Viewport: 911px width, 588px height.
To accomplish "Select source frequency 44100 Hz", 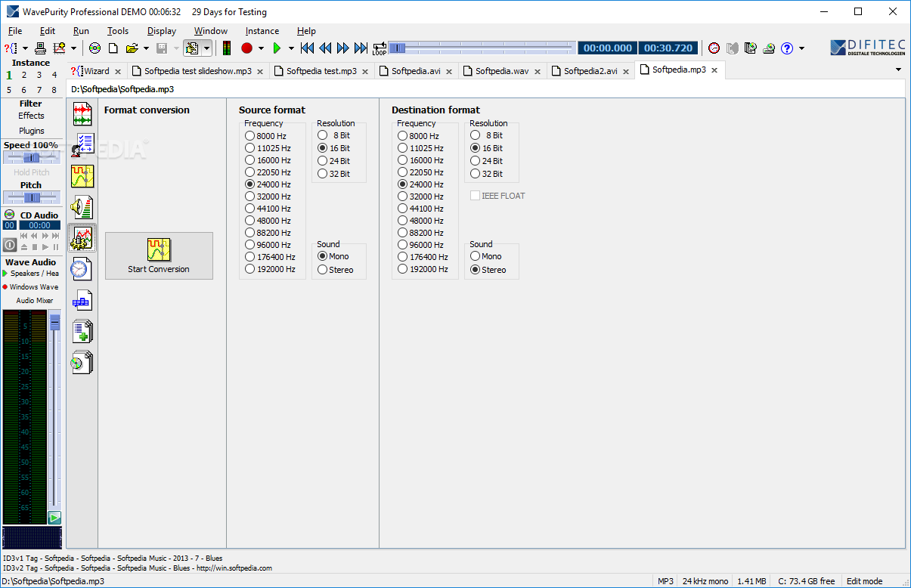I will 268,209.
